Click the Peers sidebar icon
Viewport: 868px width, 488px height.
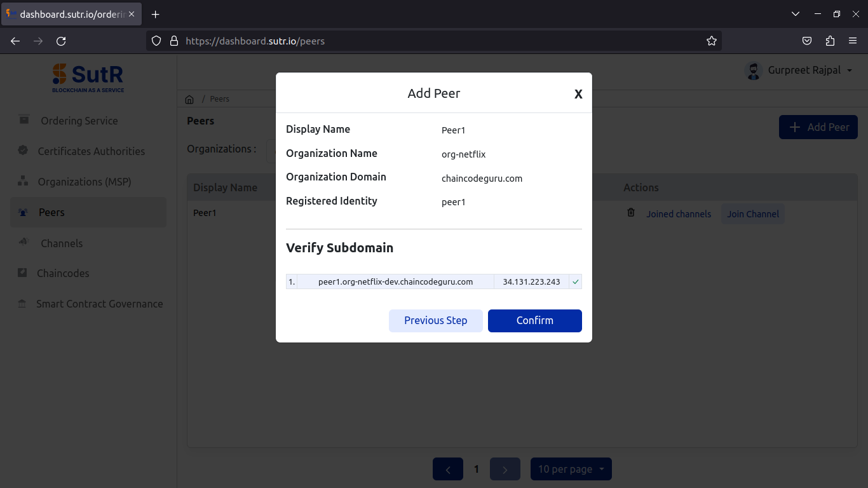pyautogui.click(x=24, y=213)
